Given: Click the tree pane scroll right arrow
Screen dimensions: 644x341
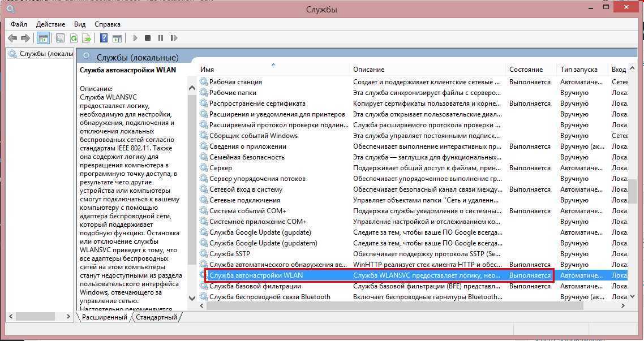Looking at the screenshot, I should tap(68, 316).
